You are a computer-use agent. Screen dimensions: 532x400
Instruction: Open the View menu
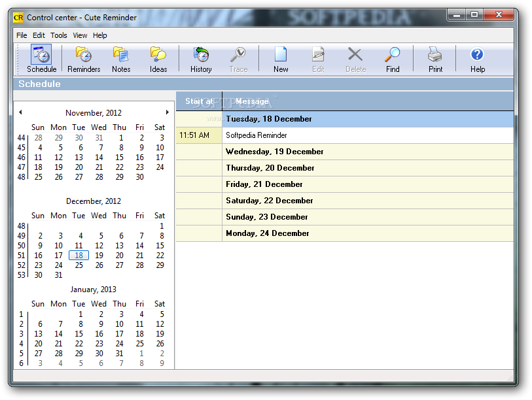pos(80,35)
